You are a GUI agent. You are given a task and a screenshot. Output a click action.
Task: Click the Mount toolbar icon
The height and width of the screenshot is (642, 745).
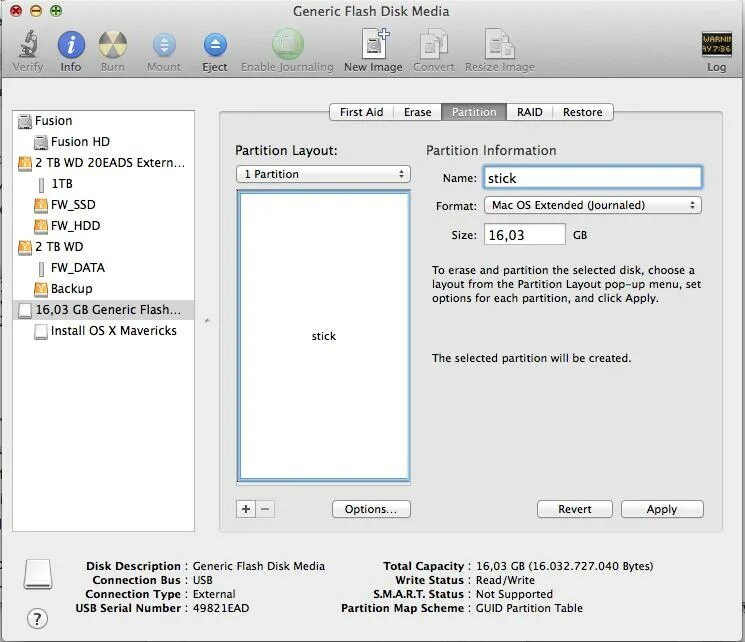164,45
